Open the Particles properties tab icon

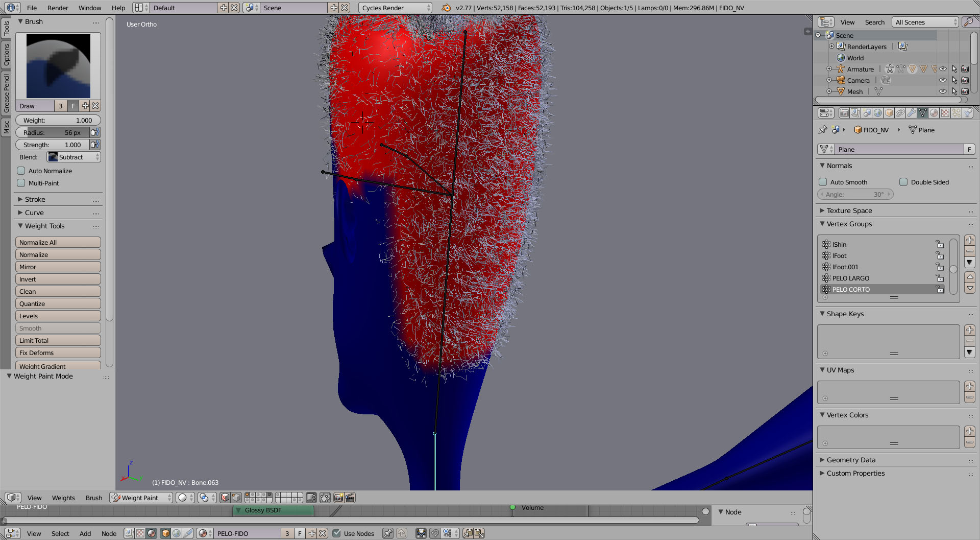pos(957,113)
